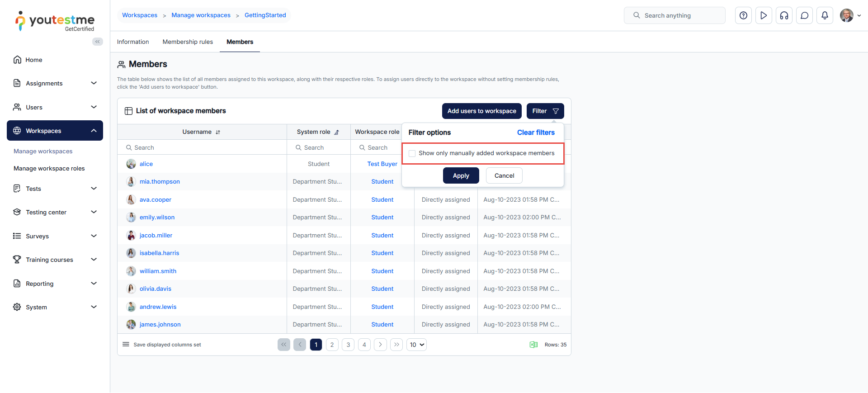
Task: Open the notifications bell icon
Action: 825,15
